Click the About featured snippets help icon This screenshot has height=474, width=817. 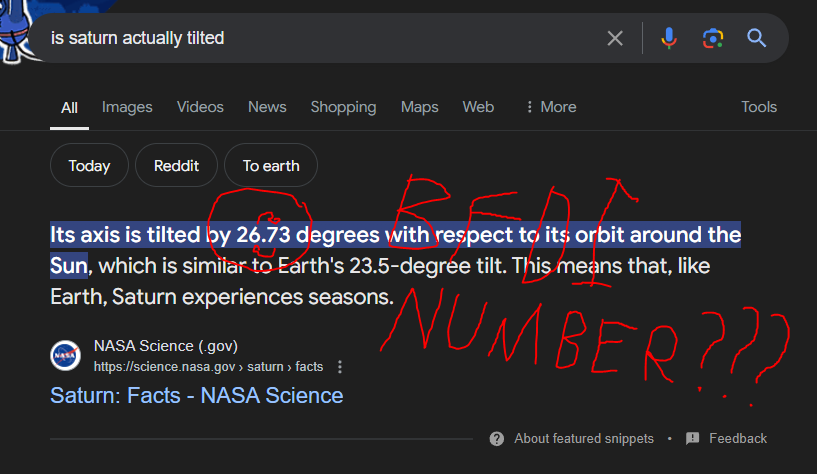pyautogui.click(x=497, y=439)
